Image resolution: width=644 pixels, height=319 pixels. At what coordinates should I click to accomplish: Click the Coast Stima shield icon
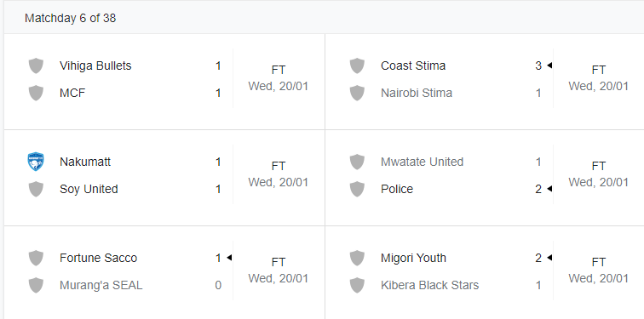357,66
